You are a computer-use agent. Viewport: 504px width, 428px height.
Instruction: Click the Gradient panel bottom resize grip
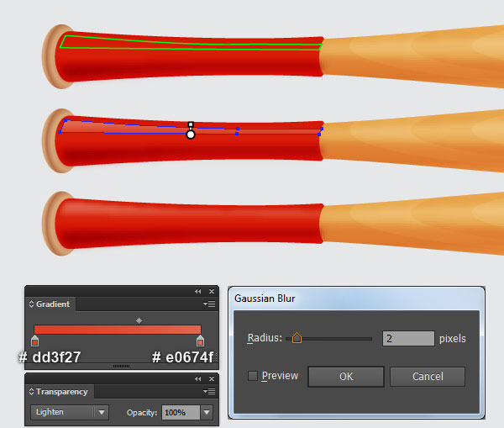[x=122, y=366]
